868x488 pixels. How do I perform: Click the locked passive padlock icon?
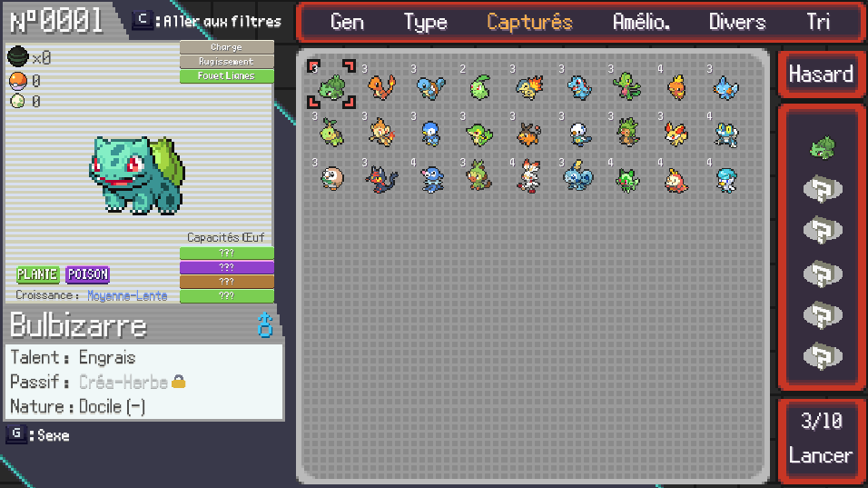coord(178,381)
